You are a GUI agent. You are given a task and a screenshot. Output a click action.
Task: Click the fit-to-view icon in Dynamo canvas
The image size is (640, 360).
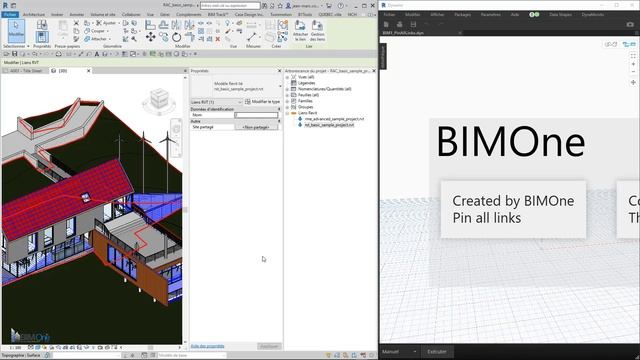[633, 56]
